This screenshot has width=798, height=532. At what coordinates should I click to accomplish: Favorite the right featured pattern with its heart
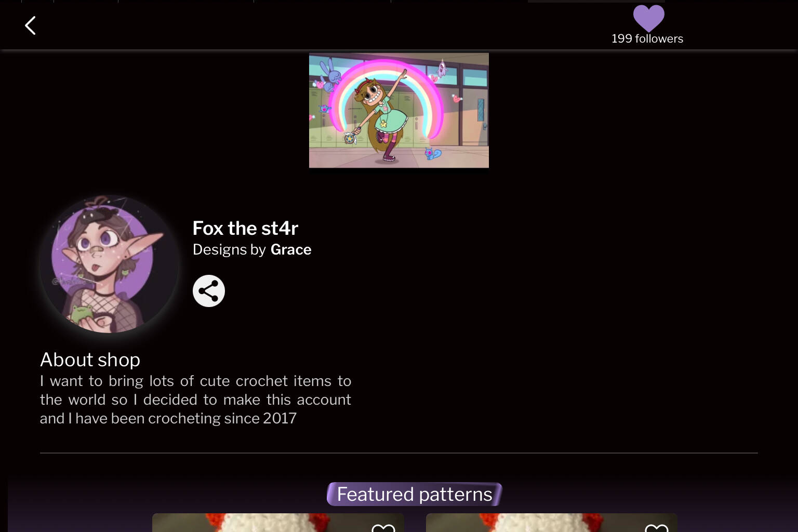pos(656,528)
